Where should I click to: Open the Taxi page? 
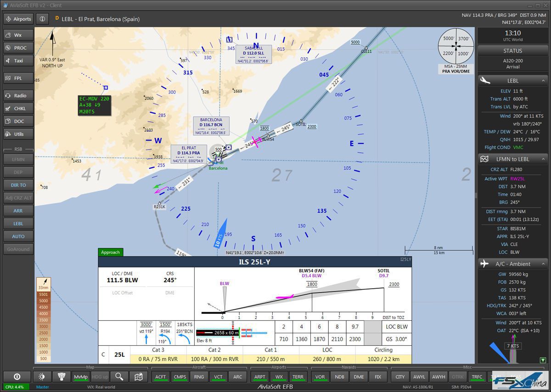pos(18,61)
